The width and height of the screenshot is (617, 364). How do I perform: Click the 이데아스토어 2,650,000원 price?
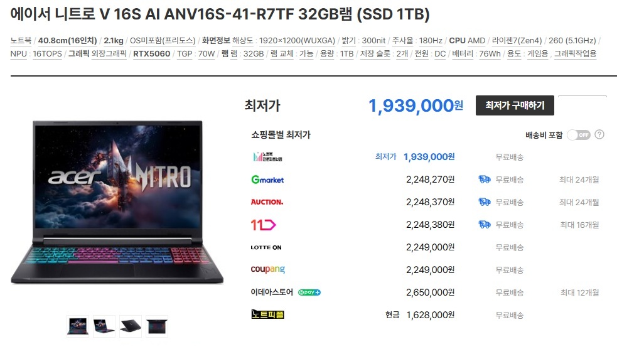pos(430,292)
